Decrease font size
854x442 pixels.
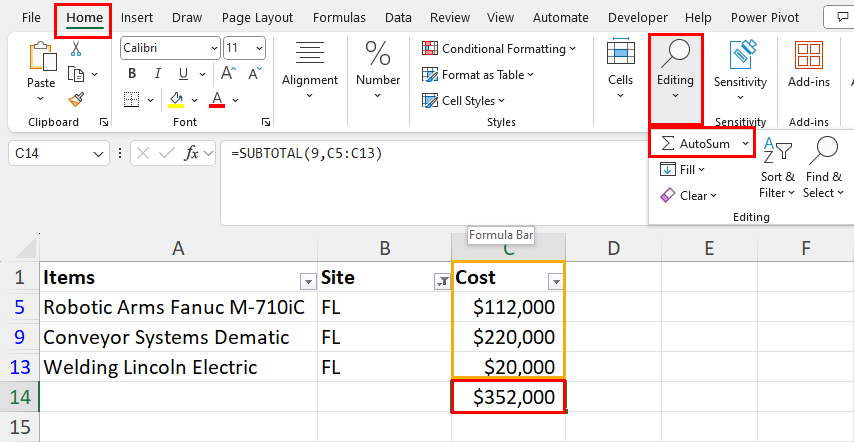[x=254, y=73]
